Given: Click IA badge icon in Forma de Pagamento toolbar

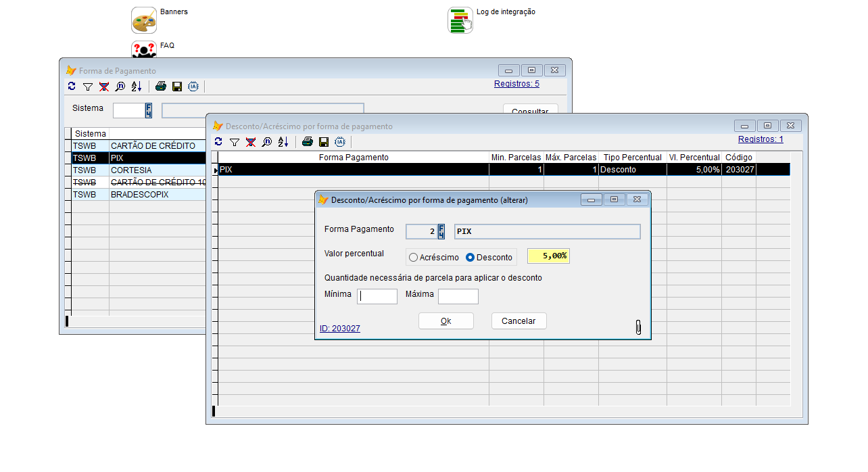Looking at the screenshot, I should 193,87.
